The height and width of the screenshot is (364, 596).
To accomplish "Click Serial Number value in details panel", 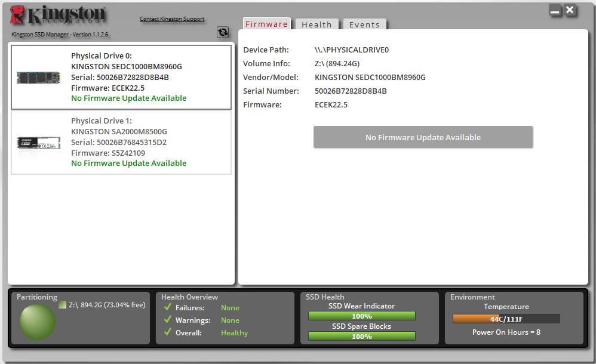I will click(x=351, y=91).
